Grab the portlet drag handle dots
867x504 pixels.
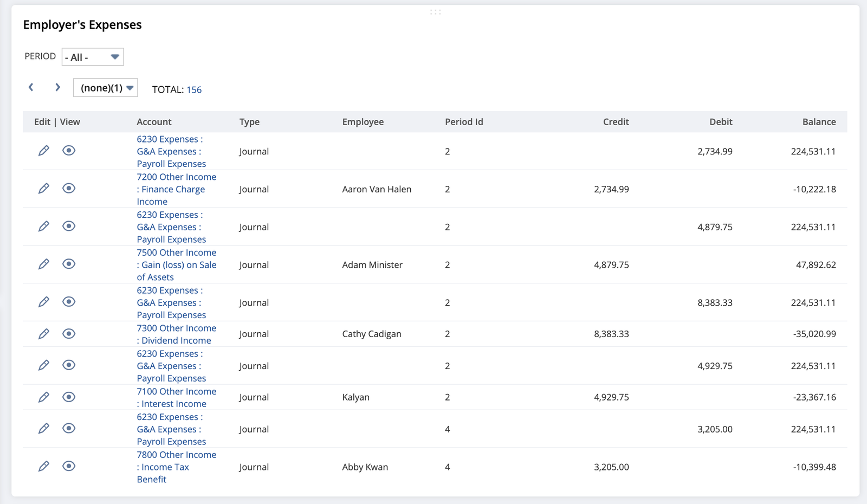tap(435, 12)
